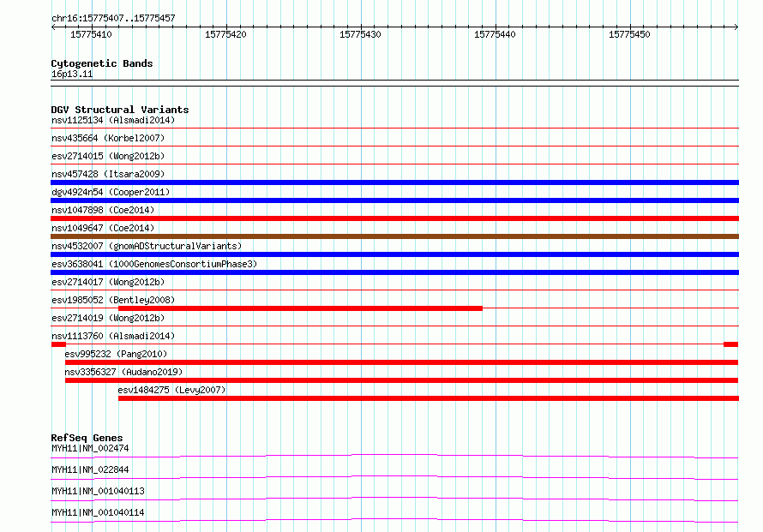763x532 pixels.
Task: Open transcript MYH11|NM_001040113
Action: pos(98,491)
